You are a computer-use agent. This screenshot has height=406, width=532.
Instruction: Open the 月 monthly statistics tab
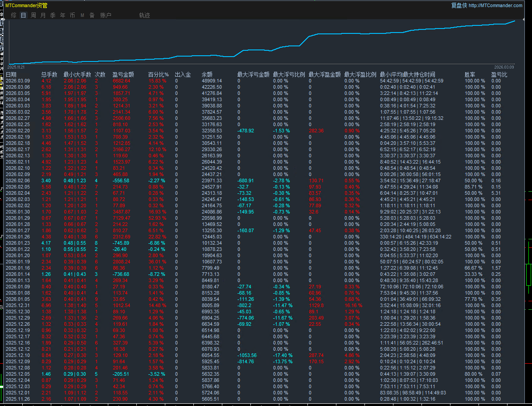[x=43, y=15]
